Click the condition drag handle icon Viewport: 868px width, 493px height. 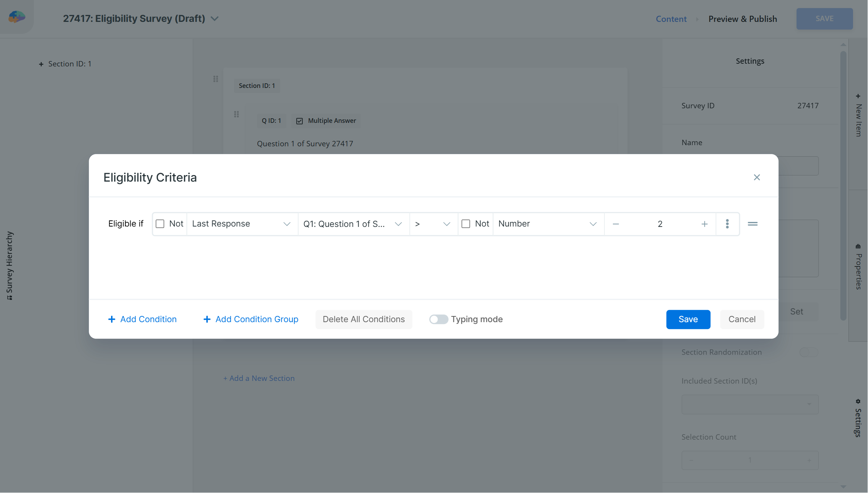point(752,224)
